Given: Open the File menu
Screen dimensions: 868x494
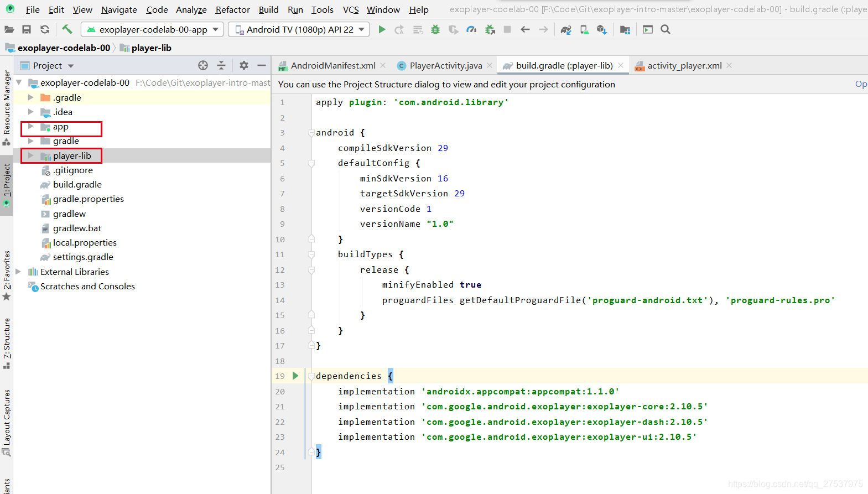Looking at the screenshot, I should (33, 9).
